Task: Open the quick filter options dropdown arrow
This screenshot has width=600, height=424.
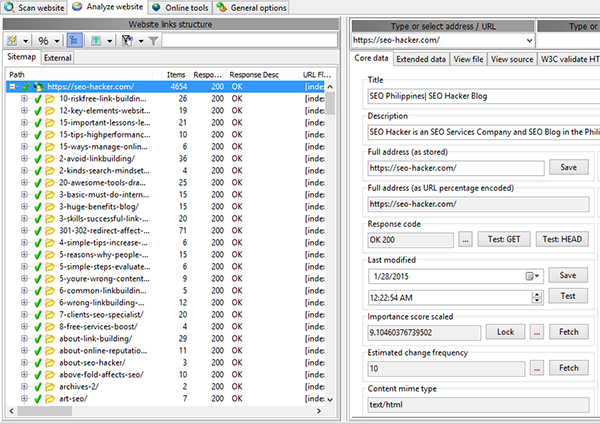Action: 139,40
